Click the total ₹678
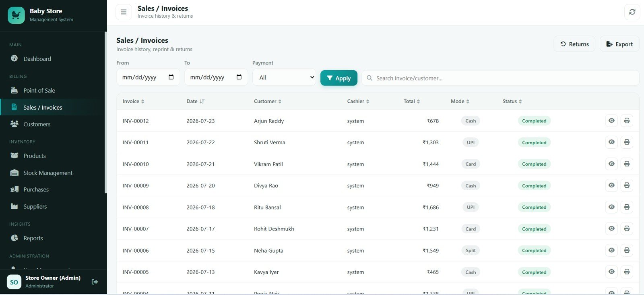Screen dimensions: 644x295 433,121
